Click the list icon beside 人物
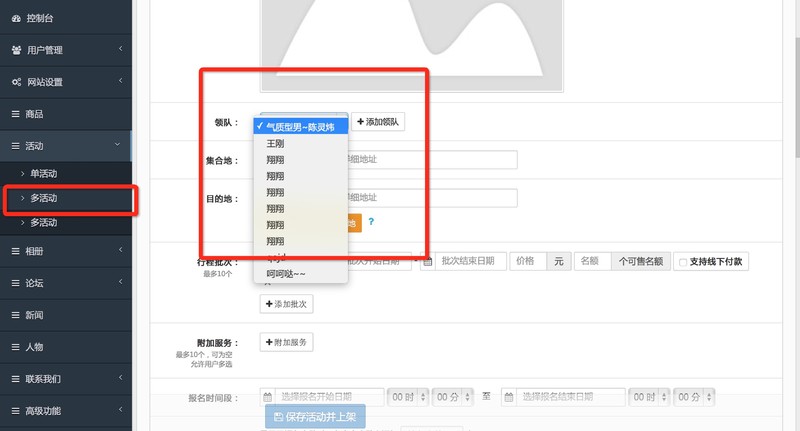The image size is (800, 431). pyautogui.click(x=16, y=347)
